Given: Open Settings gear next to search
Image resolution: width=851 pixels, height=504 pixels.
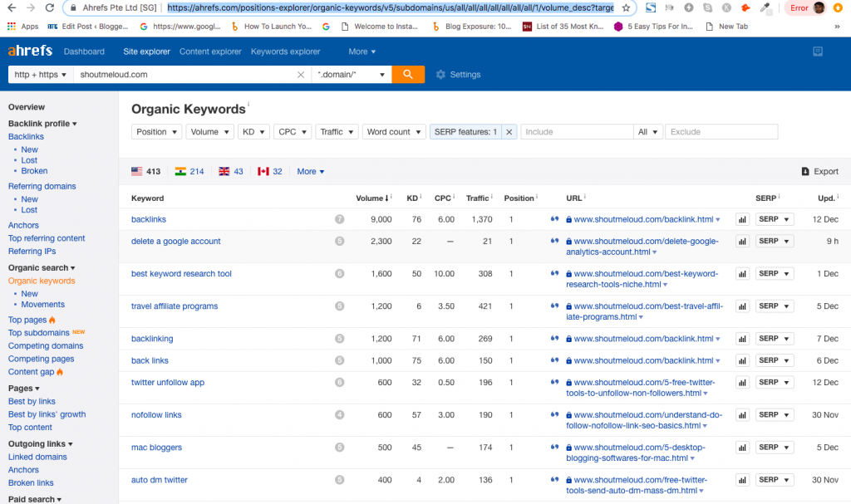Looking at the screenshot, I should tap(458, 75).
